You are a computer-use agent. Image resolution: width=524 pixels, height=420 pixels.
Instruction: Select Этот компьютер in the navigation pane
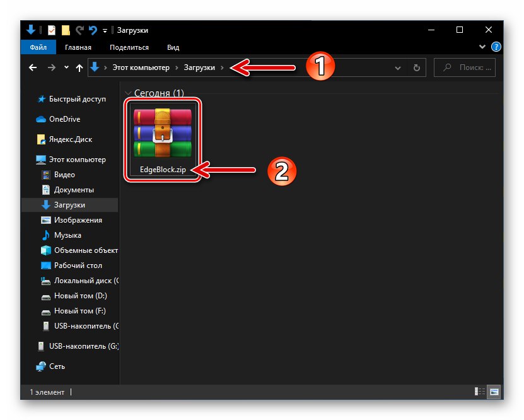(71, 160)
